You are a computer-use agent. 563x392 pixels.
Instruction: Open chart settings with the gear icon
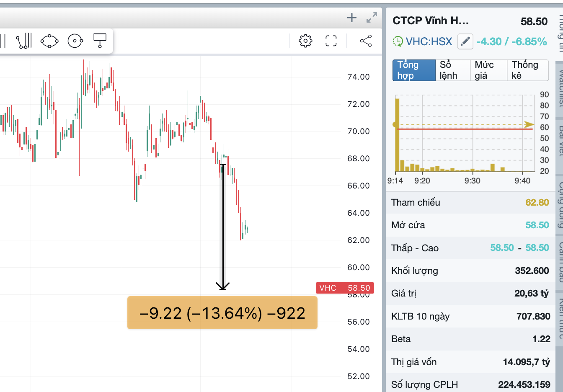(305, 41)
